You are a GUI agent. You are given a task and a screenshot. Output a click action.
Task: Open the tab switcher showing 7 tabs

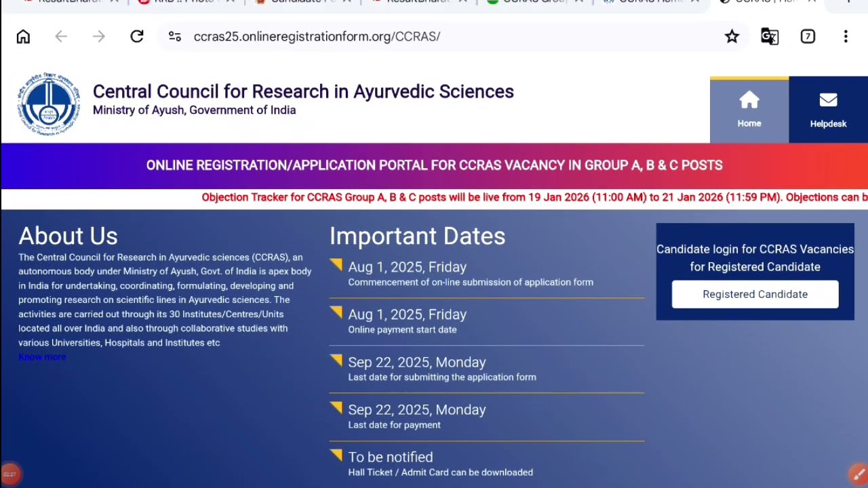(808, 37)
